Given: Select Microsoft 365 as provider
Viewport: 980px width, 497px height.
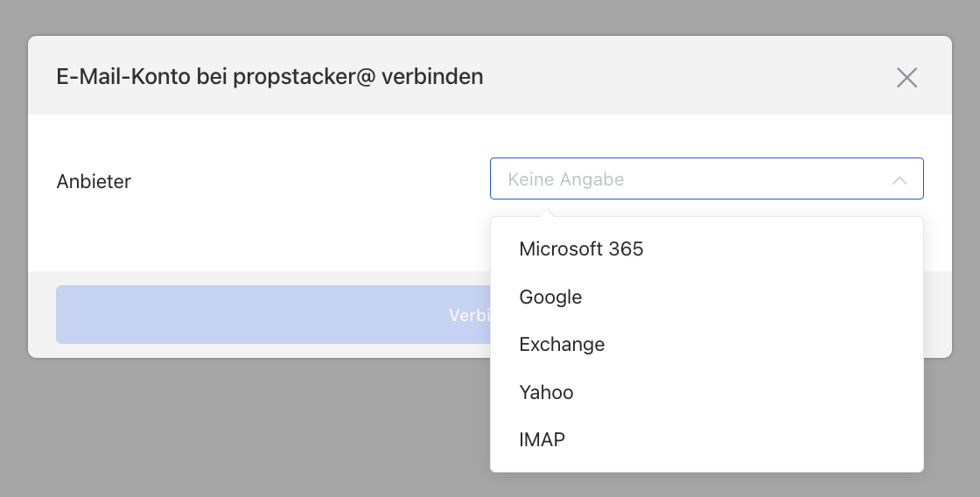Looking at the screenshot, I should coord(581,249).
